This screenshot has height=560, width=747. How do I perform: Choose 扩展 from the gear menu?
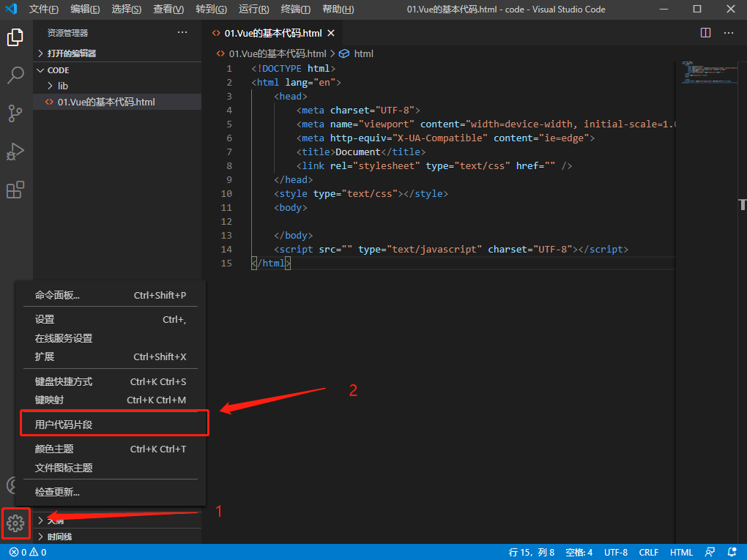(111, 356)
